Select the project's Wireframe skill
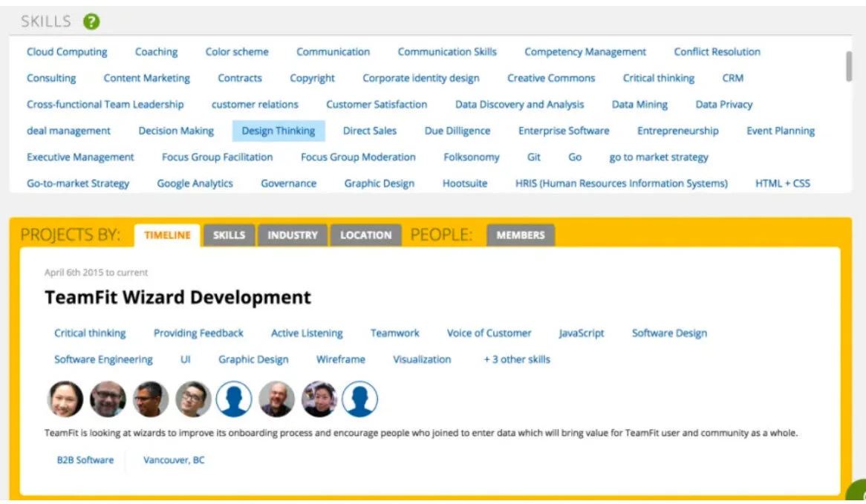 [x=340, y=359]
